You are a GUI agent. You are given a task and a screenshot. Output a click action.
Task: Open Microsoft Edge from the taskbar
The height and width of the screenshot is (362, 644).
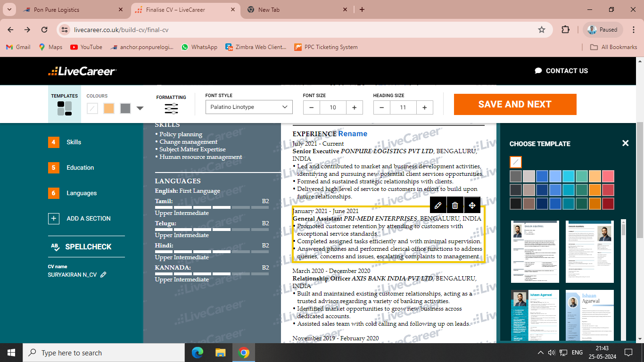click(198, 353)
